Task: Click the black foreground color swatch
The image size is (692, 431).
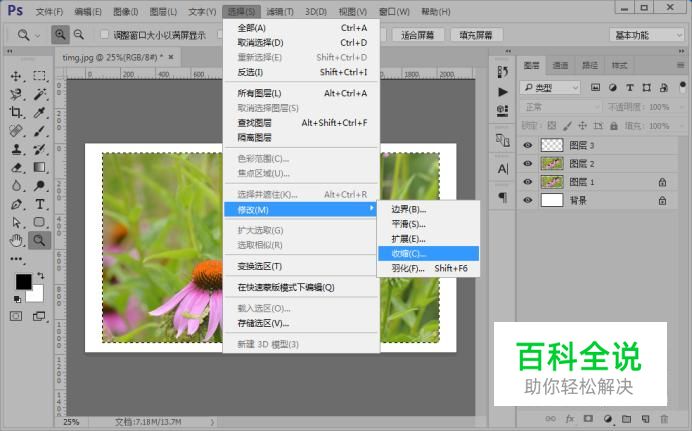Action: [x=22, y=281]
